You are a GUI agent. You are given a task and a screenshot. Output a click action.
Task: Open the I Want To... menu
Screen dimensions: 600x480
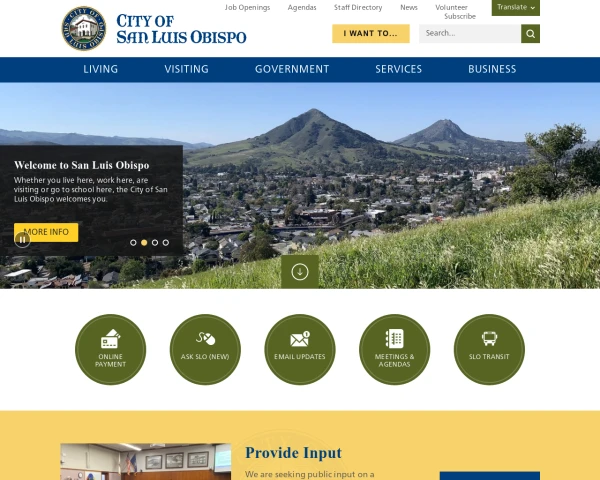pos(370,34)
